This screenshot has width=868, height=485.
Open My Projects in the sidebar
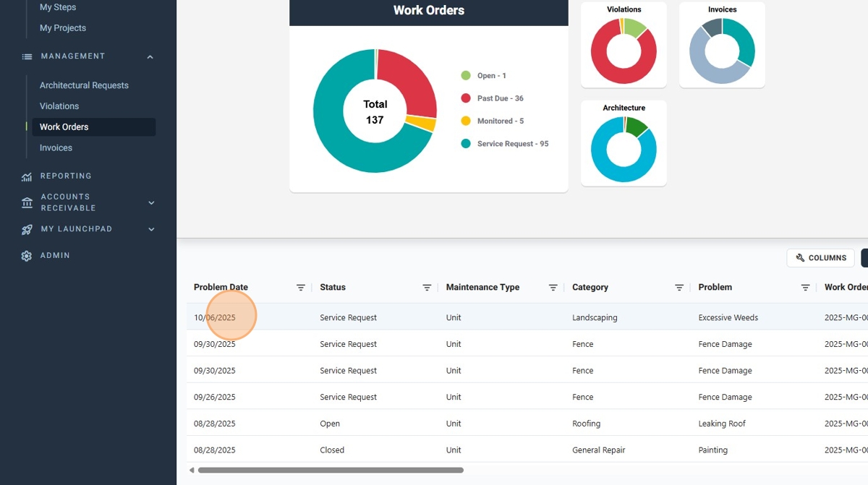[x=63, y=28]
